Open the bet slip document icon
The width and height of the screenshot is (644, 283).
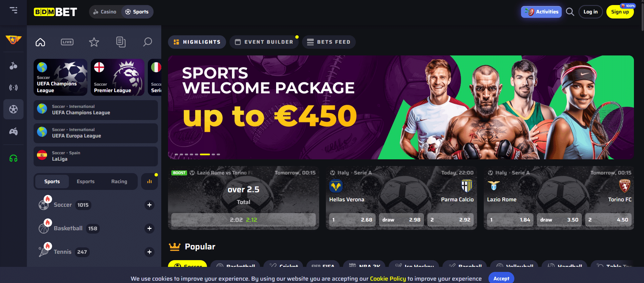pyautogui.click(x=121, y=42)
